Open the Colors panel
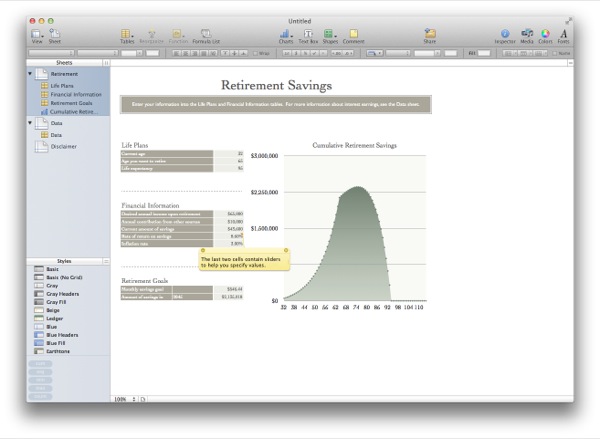Screen dimensions: 600x439 coord(545,36)
